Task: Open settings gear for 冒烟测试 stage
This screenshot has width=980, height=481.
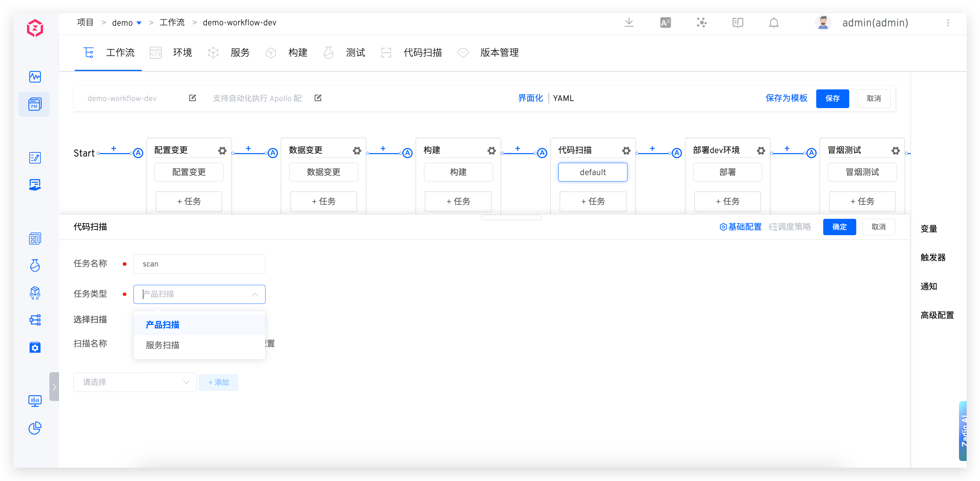Action: click(896, 151)
